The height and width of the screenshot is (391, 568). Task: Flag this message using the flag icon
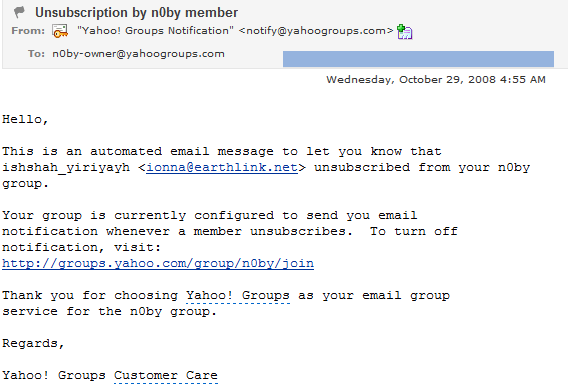pyautogui.click(x=19, y=12)
